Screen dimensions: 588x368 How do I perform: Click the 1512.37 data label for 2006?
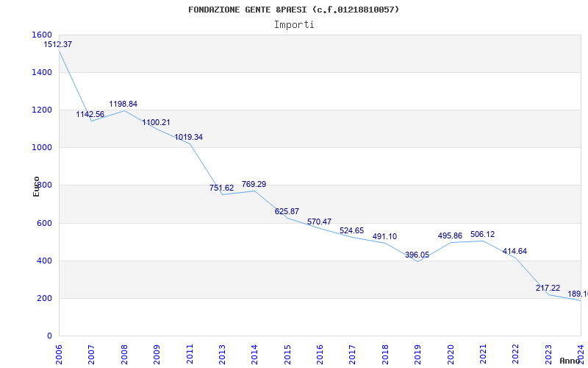coord(57,45)
